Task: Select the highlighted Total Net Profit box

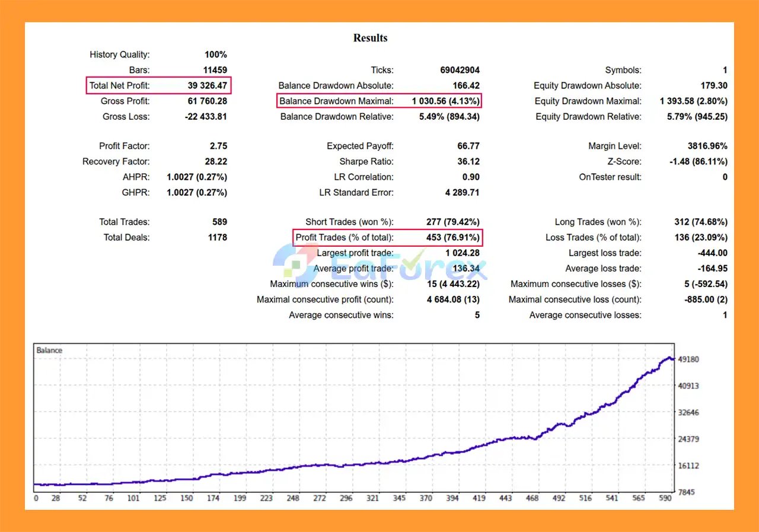Action: (158, 85)
